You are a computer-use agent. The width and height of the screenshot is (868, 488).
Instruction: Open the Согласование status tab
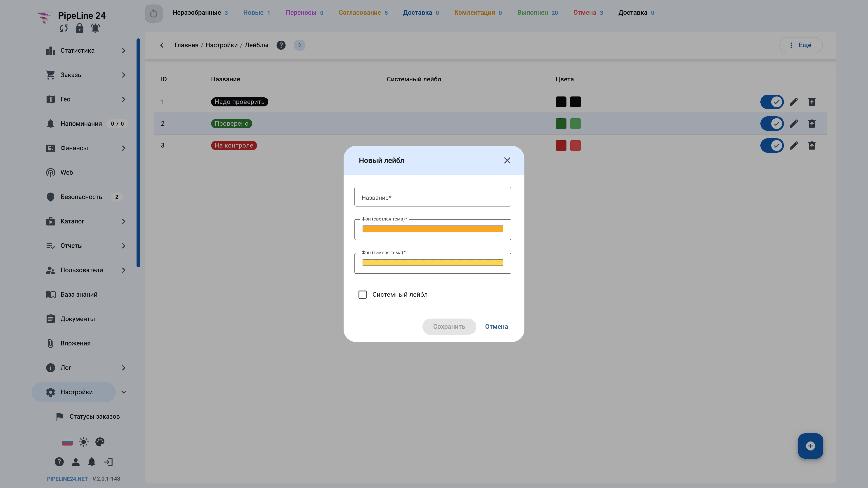363,13
